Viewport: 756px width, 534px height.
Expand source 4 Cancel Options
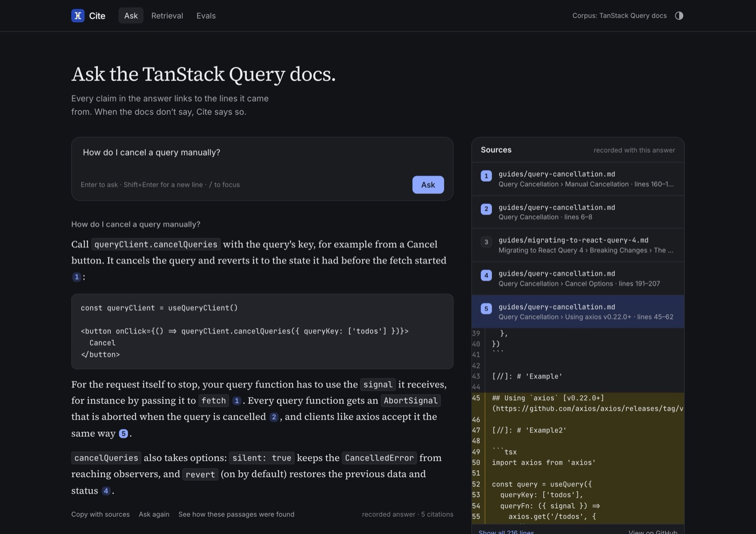click(x=578, y=278)
